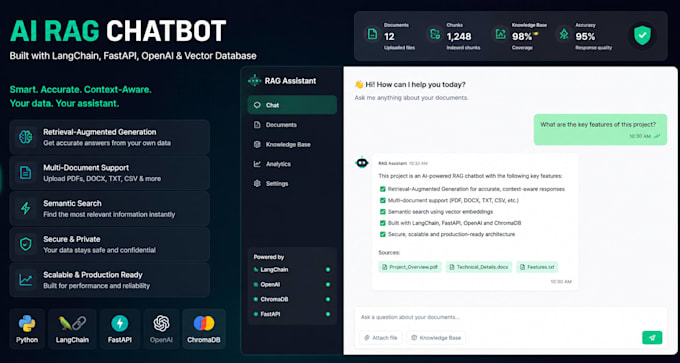This screenshot has height=363, width=680.
Task: Click the Accuracy stat icon in top bar
Action: 564,34
